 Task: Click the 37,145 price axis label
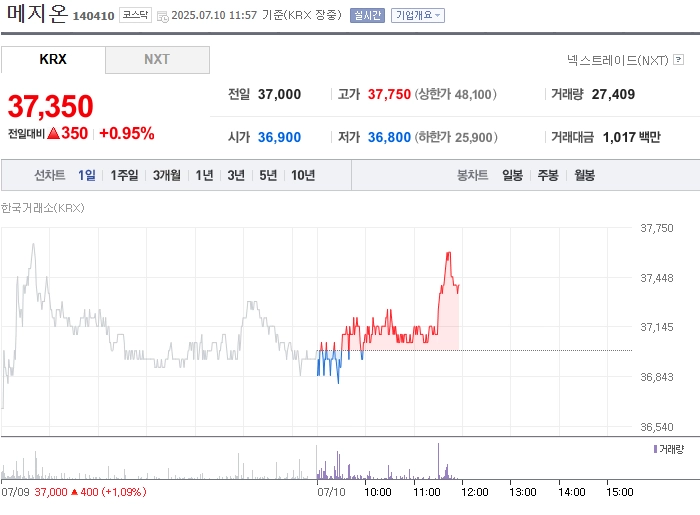pos(657,327)
